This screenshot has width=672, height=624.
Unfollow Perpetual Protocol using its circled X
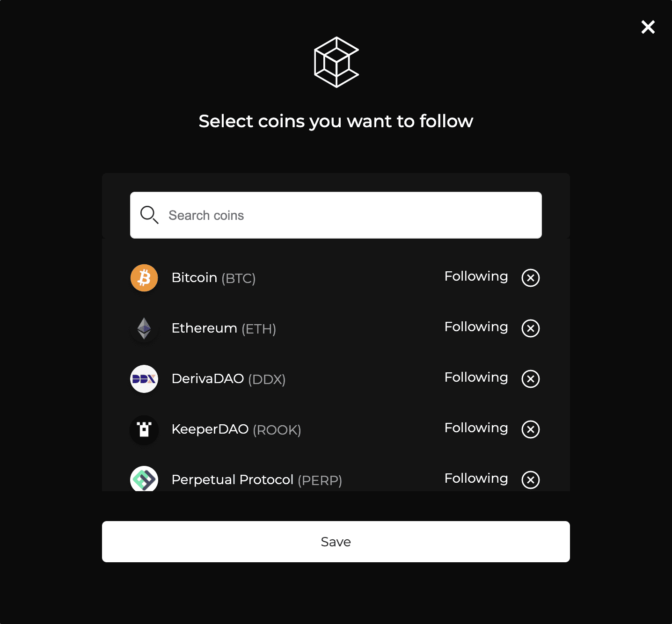[530, 479]
